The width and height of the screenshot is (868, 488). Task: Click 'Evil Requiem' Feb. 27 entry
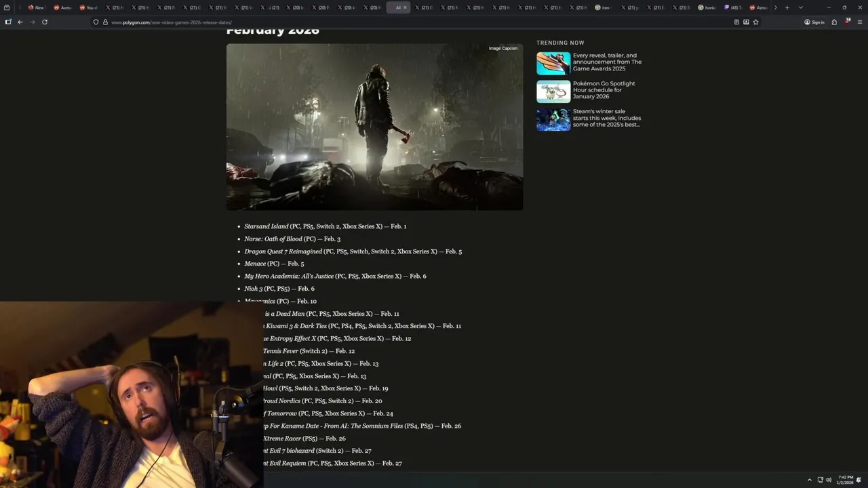coord(333,464)
